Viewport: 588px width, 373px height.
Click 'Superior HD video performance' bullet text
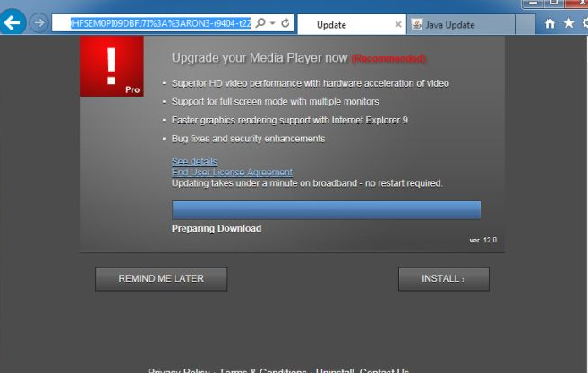(310, 83)
